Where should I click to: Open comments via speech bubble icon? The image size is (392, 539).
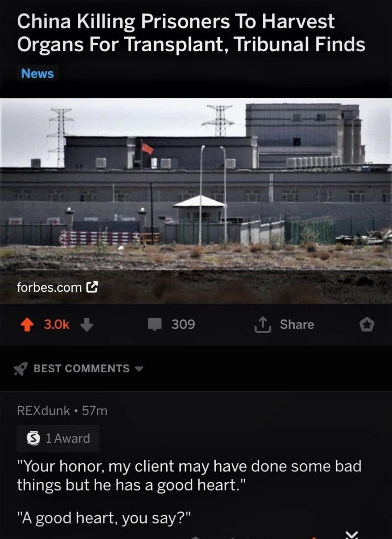pos(155,324)
